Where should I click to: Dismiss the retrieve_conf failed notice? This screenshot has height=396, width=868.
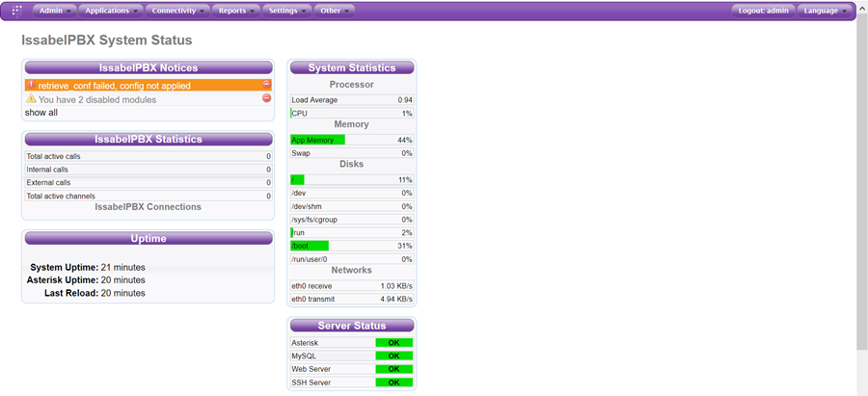click(x=266, y=84)
